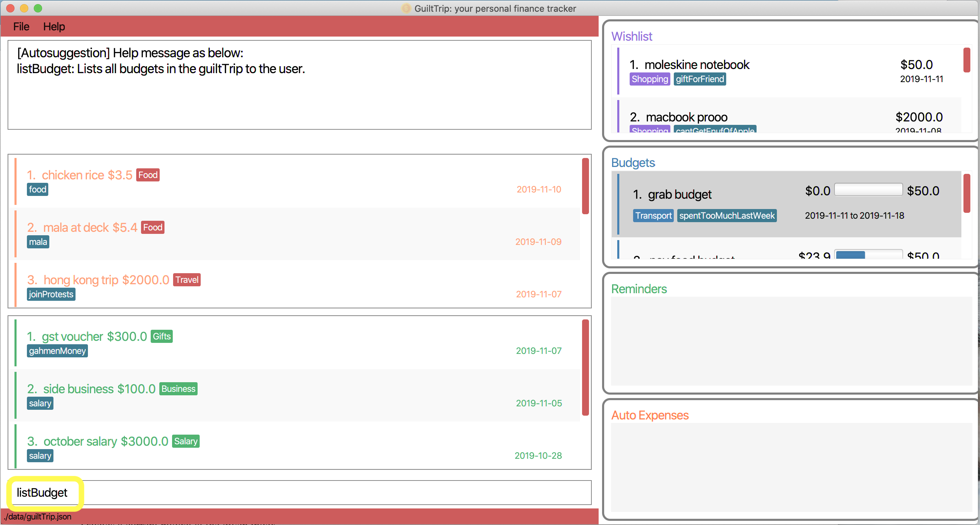Screen dimensions: 980x525
Task: Click the command input field with listBudget
Action: tap(299, 493)
